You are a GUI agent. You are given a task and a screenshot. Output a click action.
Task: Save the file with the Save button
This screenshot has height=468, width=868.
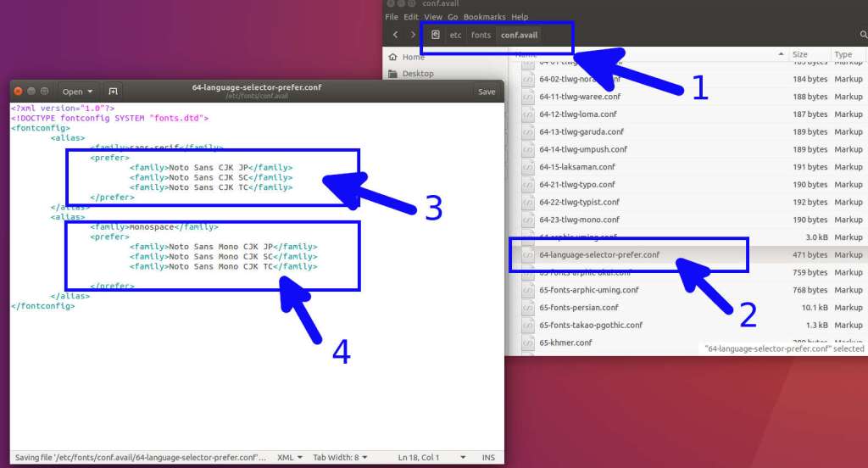487,92
